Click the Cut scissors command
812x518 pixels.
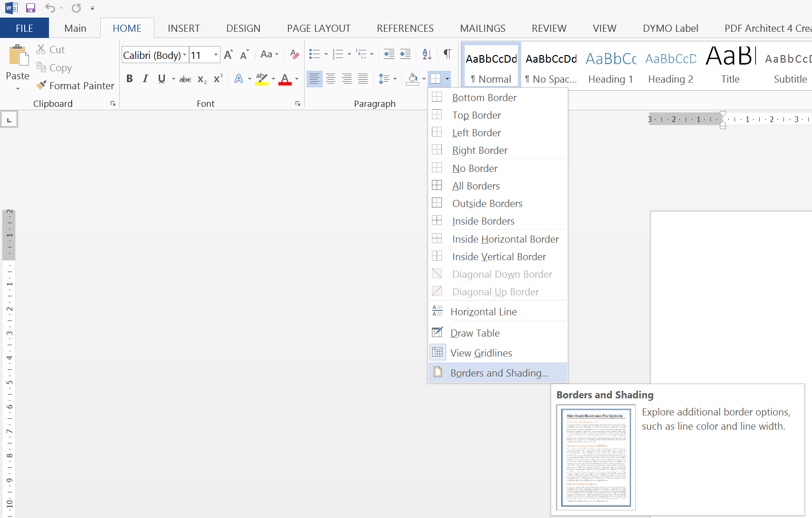tap(50, 49)
